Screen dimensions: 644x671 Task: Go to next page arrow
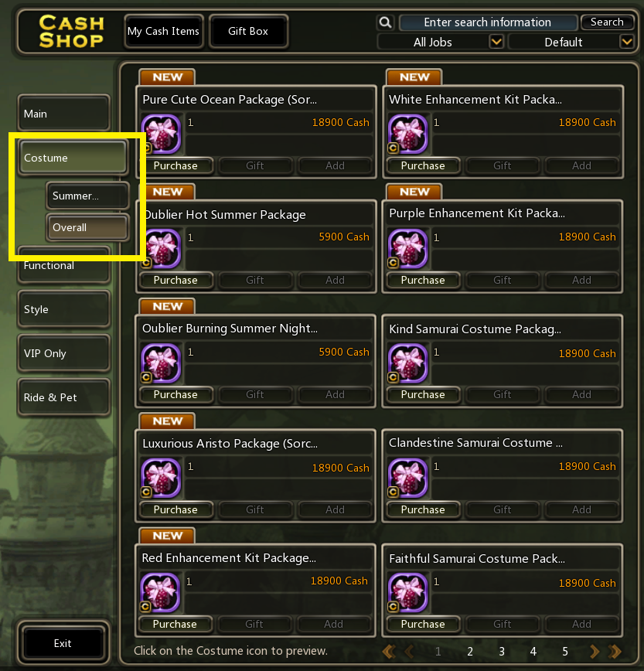pyautogui.click(x=594, y=652)
